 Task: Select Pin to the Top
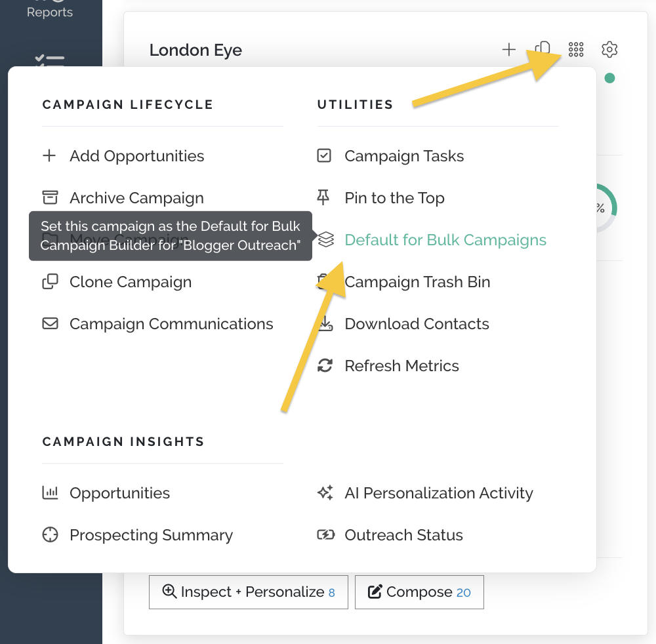tap(394, 198)
